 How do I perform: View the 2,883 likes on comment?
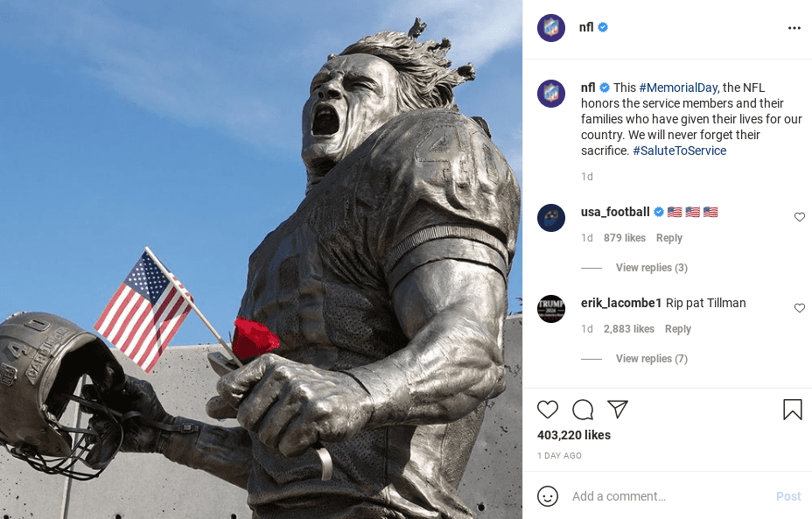pyautogui.click(x=628, y=329)
